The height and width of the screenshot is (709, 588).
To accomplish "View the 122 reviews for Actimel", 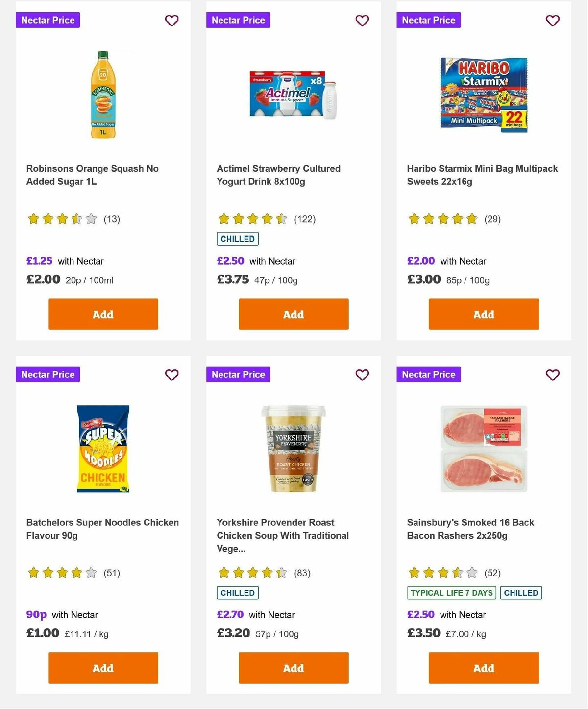I will [x=305, y=219].
